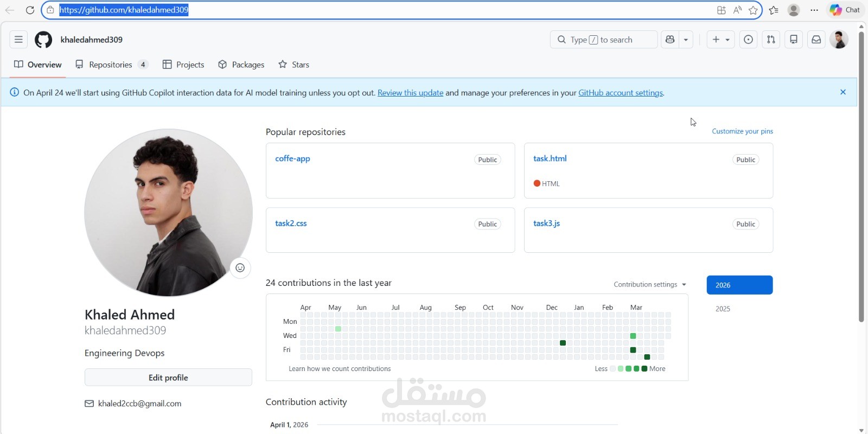Click the April 1, 2026 activity date
Screen dimensions: 868x434
coord(289,425)
